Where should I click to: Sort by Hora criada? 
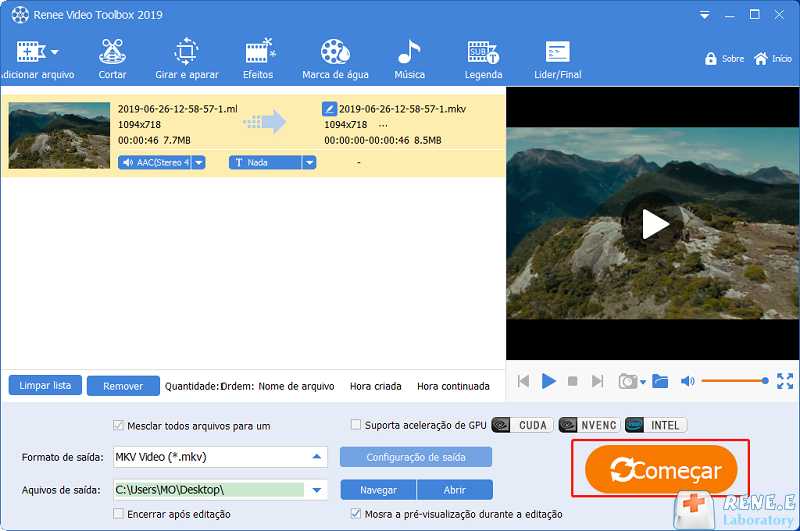coord(376,386)
